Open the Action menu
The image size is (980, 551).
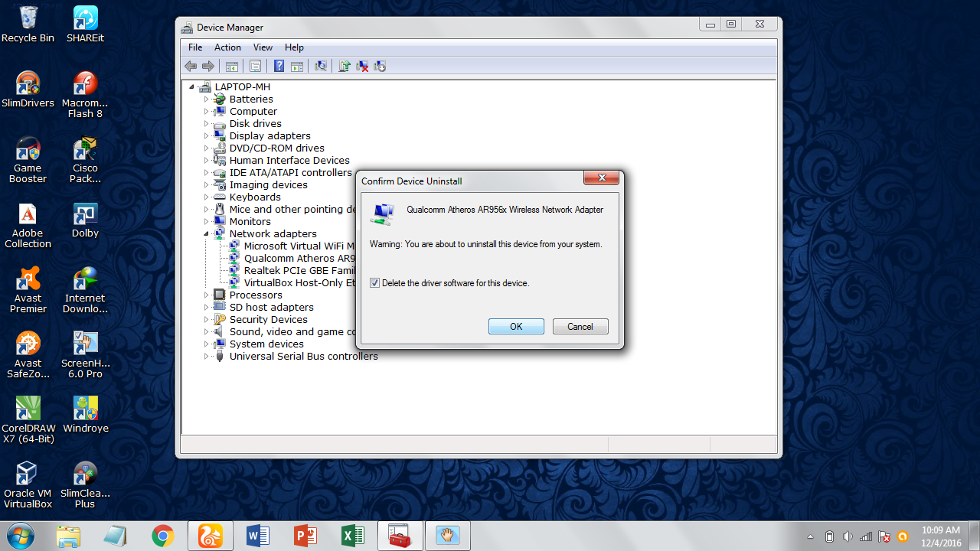[227, 47]
